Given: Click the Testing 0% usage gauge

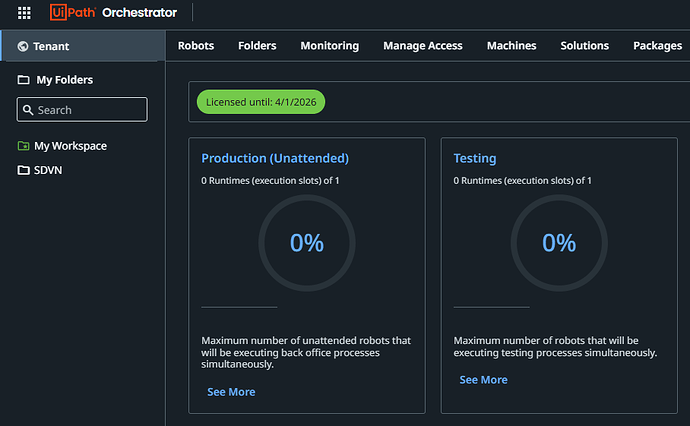Looking at the screenshot, I should tap(559, 243).
